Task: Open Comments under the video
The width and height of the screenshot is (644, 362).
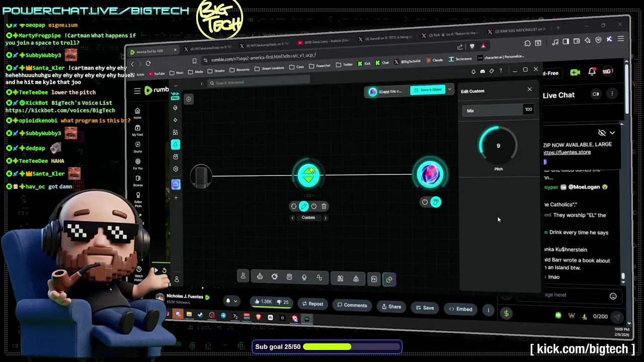Action: (352, 305)
